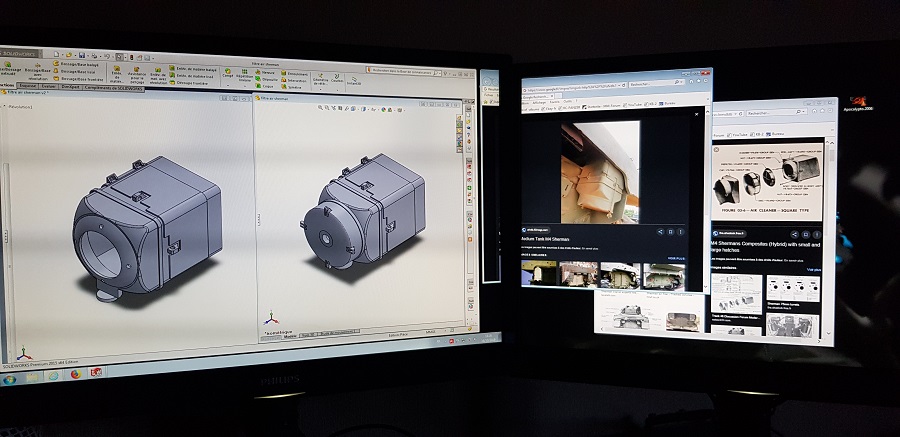Click Enlèv. de matière avec révolution tool
This screenshot has width=900, height=437.
tap(158, 76)
